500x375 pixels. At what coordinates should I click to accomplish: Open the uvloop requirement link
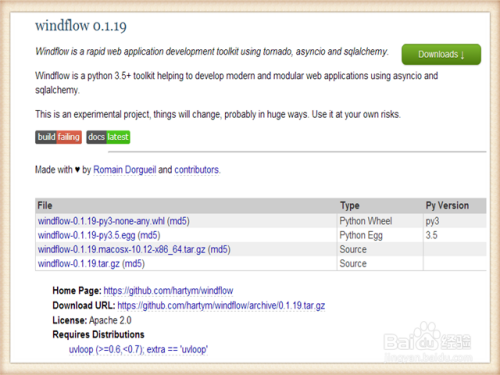click(x=138, y=349)
